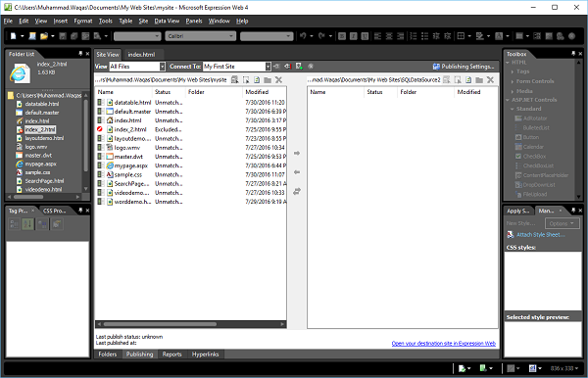Open the View All Files dropdown
Viewport: 588px width, 378px height.
[163, 67]
